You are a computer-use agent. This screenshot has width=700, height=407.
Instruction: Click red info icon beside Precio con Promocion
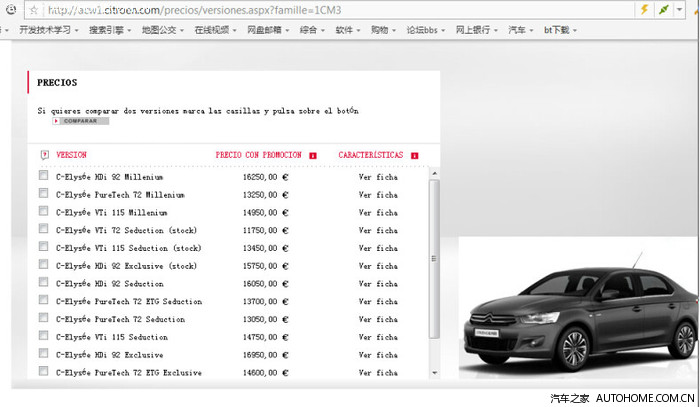(x=313, y=156)
